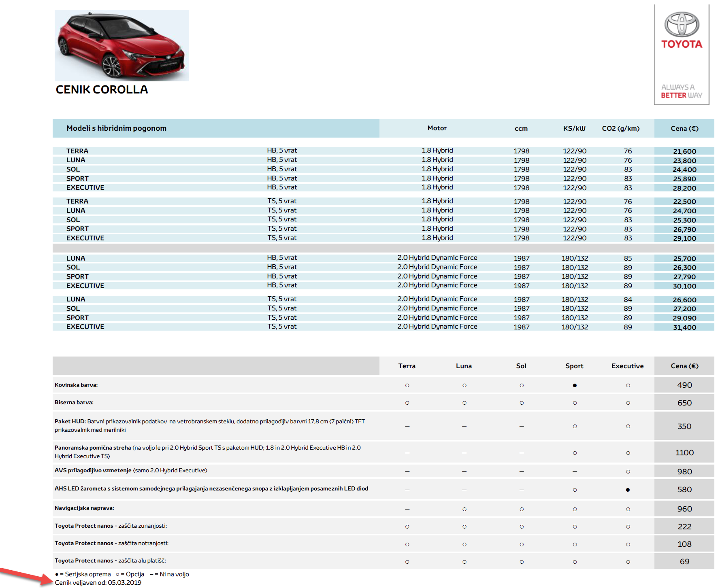This screenshot has width=718, height=588.
Task: Click Toyota Protect zaščita notranjosti label
Action: 111,543
